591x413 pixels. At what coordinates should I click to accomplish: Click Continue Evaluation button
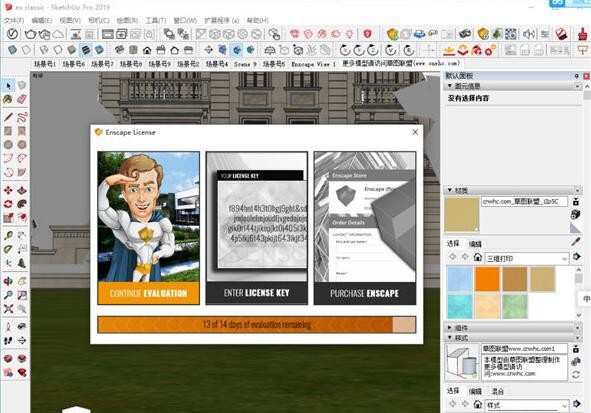point(149,293)
